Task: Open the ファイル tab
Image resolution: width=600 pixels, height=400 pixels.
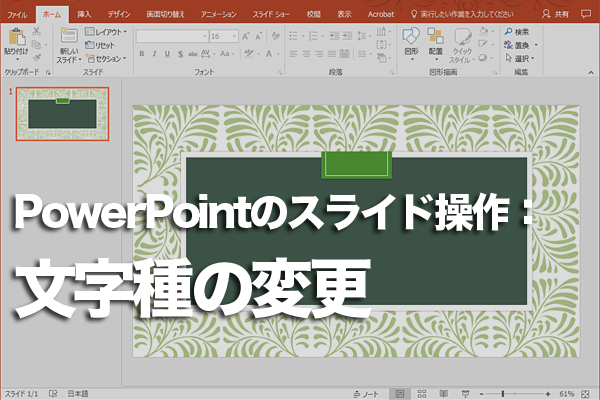Action: pos(17,15)
